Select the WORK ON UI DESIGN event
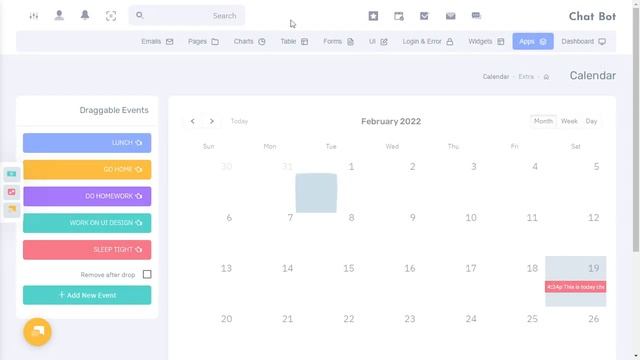Image resolution: width=640 pixels, height=360 pixels. (x=87, y=223)
